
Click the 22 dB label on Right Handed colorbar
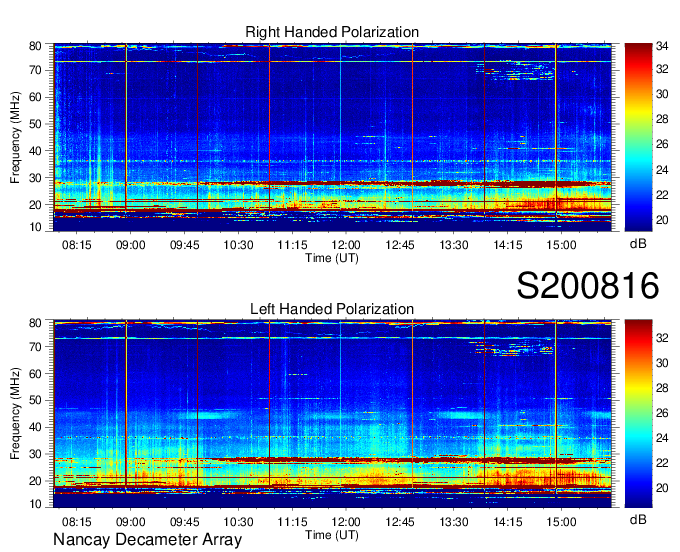click(662, 195)
